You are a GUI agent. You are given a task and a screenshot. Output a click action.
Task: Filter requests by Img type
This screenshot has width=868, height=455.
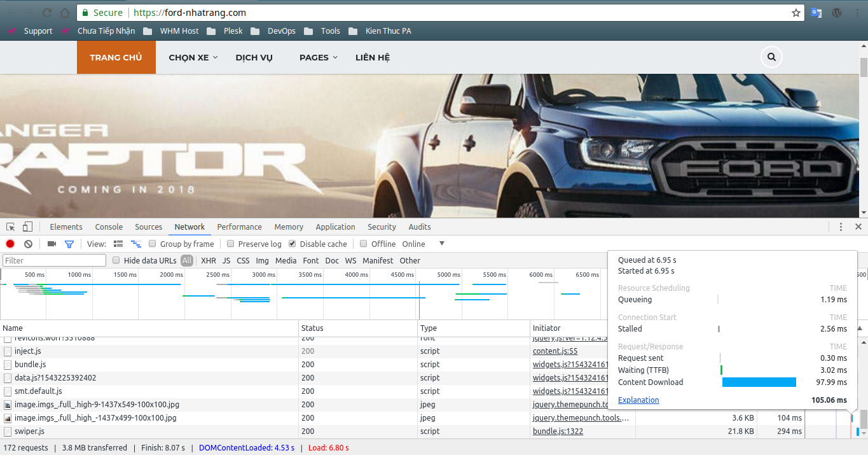[x=263, y=260]
